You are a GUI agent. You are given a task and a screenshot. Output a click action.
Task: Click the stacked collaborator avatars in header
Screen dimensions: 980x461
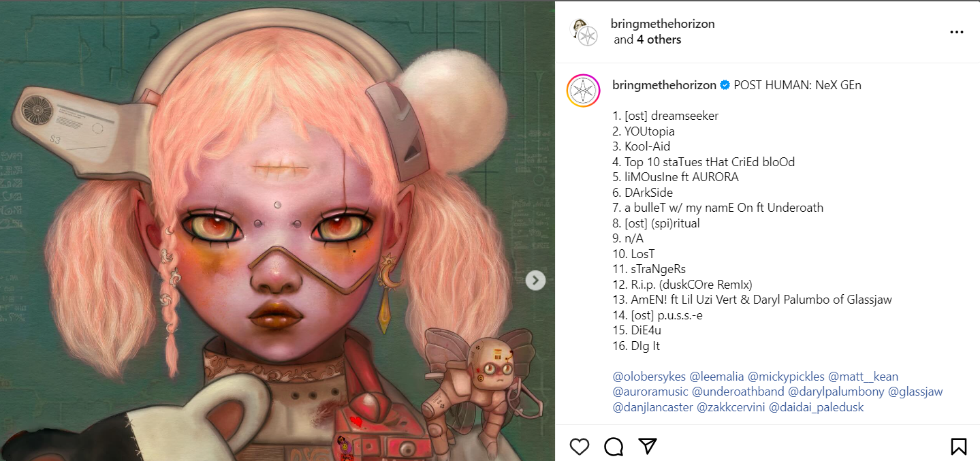tap(584, 32)
